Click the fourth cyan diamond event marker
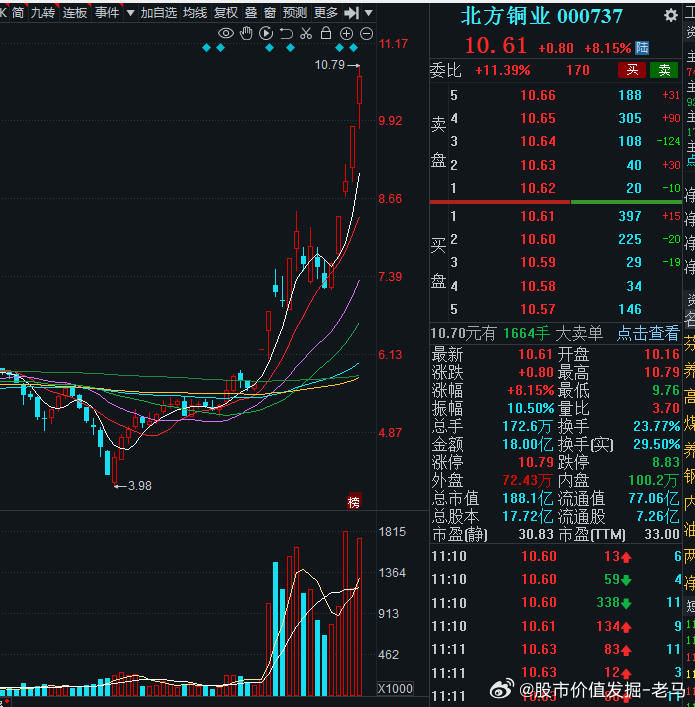The height and width of the screenshot is (707, 695). pos(290,48)
